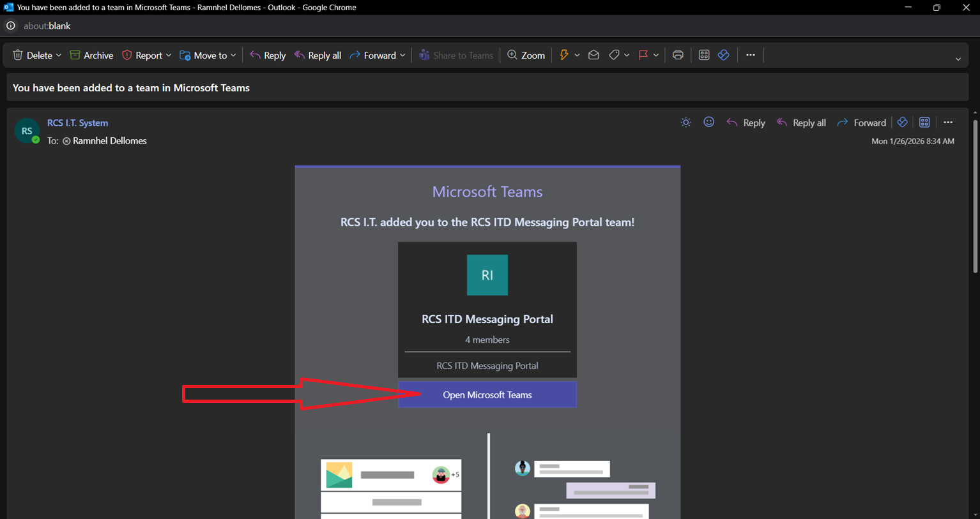Expand the Move to dropdown chevron
980x519 pixels.
(233, 56)
